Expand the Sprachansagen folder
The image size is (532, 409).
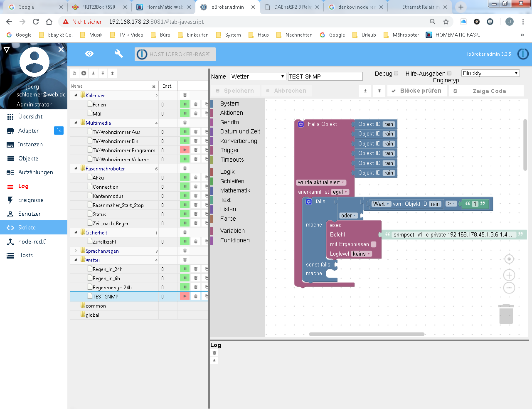click(x=76, y=251)
